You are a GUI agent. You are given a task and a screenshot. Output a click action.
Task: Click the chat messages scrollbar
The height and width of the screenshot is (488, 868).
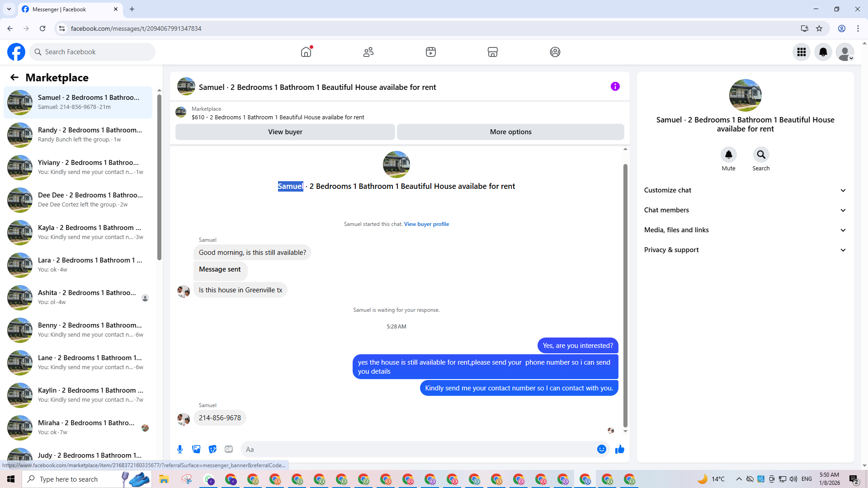pos(625,295)
